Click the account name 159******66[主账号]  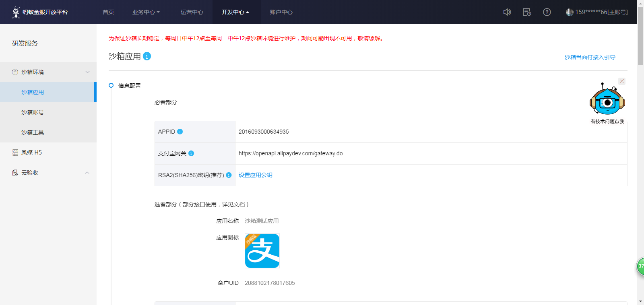point(601,12)
